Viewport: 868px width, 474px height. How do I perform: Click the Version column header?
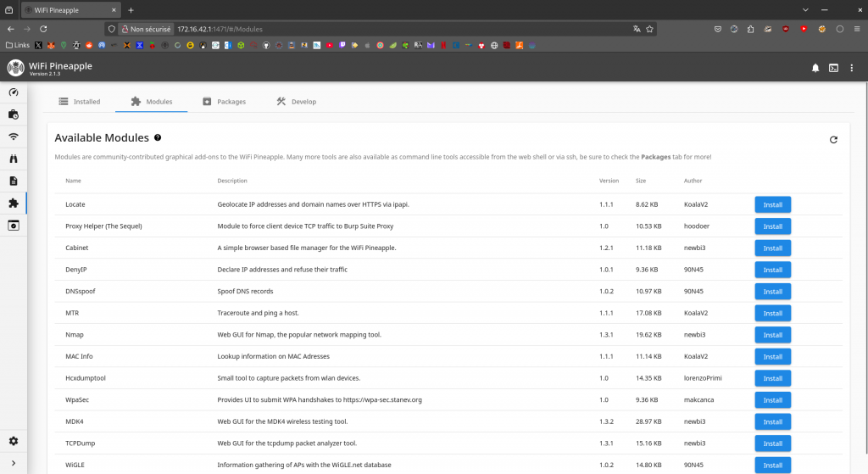(609, 181)
